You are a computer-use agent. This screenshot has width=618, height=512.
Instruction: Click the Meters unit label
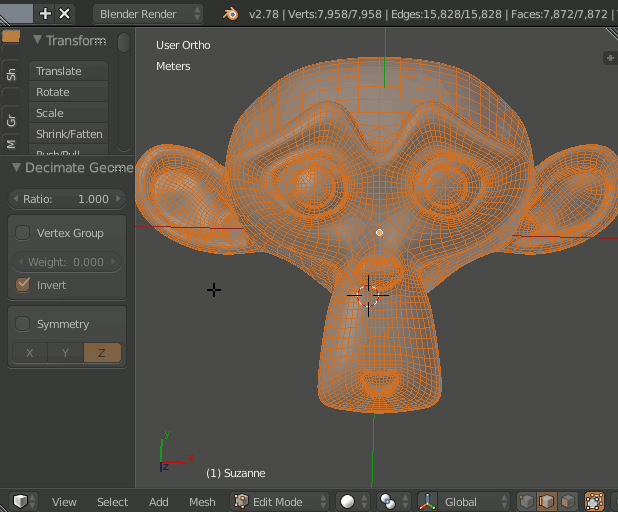pyautogui.click(x=173, y=66)
